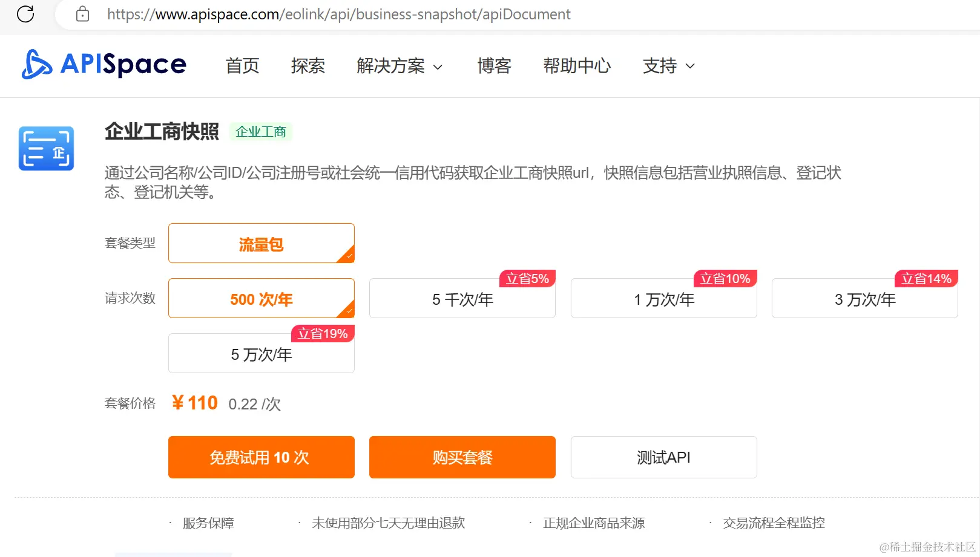The height and width of the screenshot is (557, 980).
Task: Click the site security lock icon
Action: [x=83, y=14]
